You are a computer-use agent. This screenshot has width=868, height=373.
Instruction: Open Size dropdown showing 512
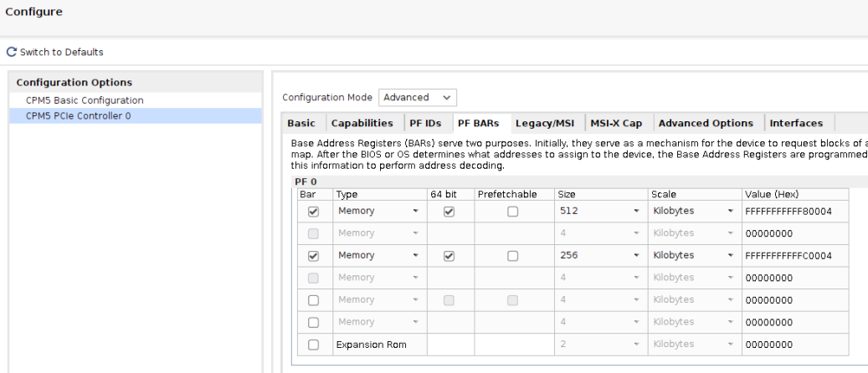599,212
